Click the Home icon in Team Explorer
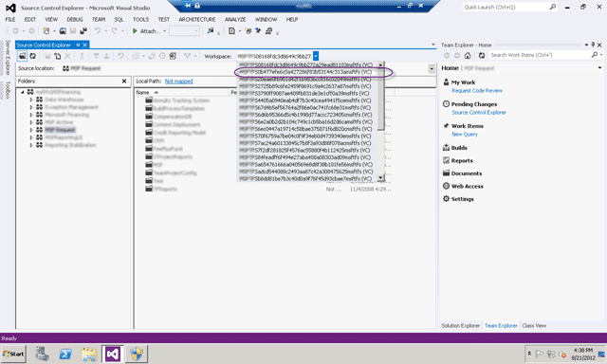 [468, 56]
